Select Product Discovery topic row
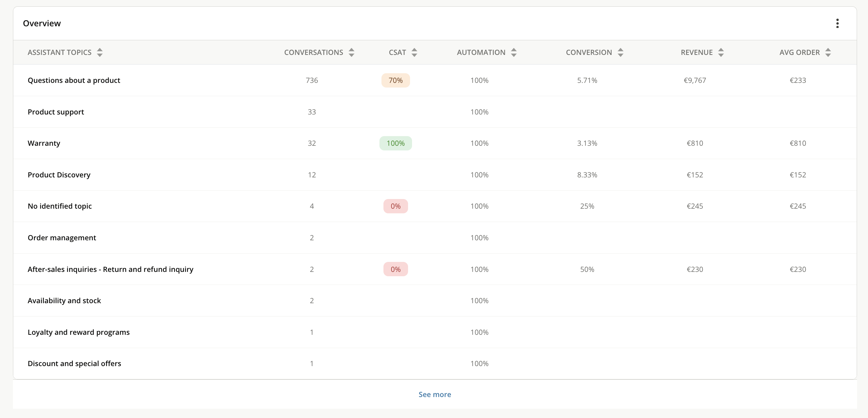This screenshot has width=868, height=418. [x=59, y=175]
